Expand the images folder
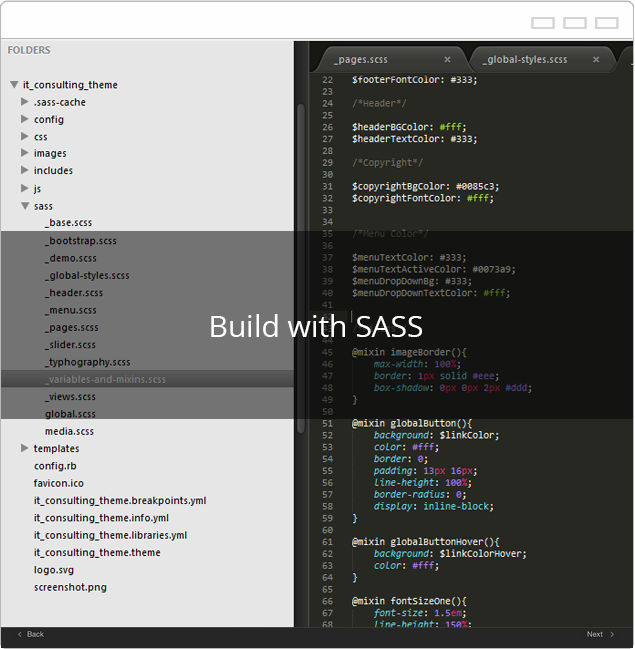 coord(25,153)
